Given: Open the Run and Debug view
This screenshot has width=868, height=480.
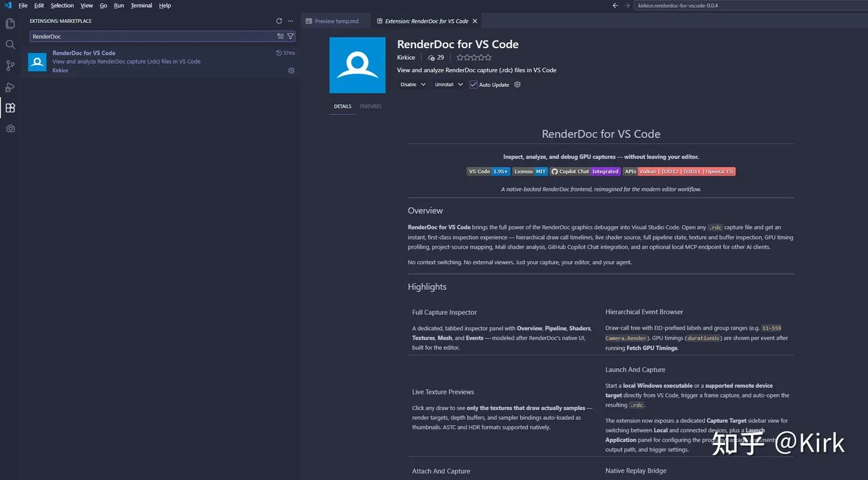Looking at the screenshot, I should pos(10,87).
